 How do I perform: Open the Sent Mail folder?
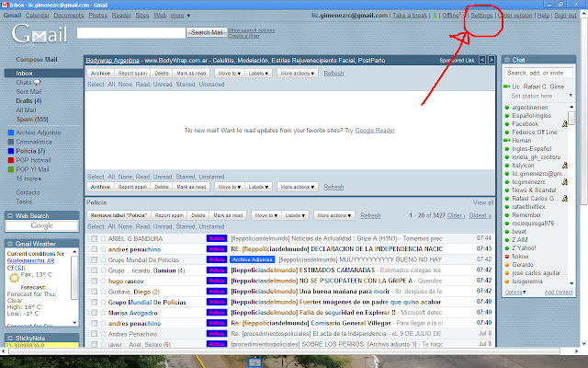click(x=28, y=92)
